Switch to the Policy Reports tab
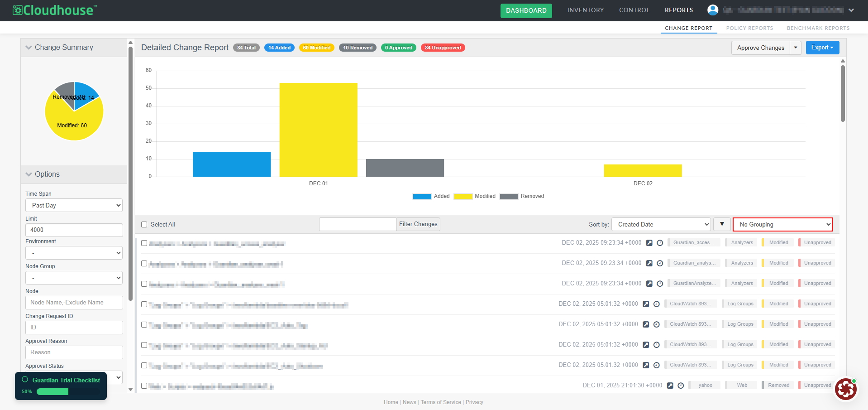Image resolution: width=868 pixels, height=410 pixels. click(x=749, y=28)
